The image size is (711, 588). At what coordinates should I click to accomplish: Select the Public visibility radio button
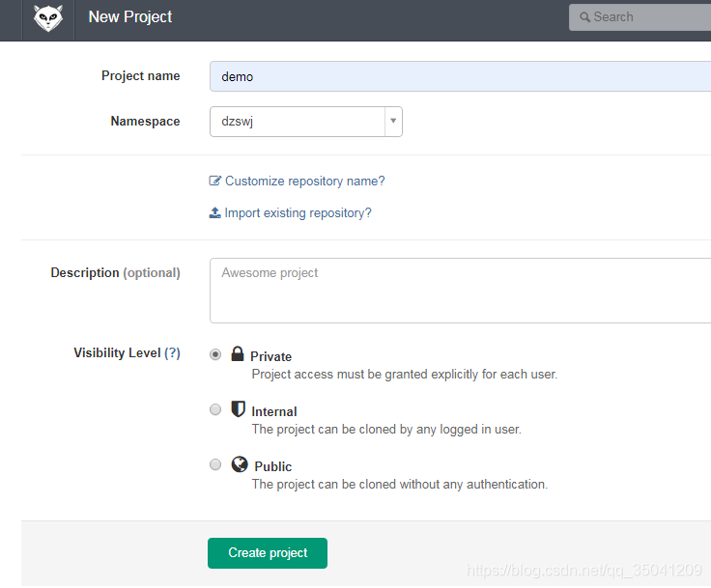point(215,464)
